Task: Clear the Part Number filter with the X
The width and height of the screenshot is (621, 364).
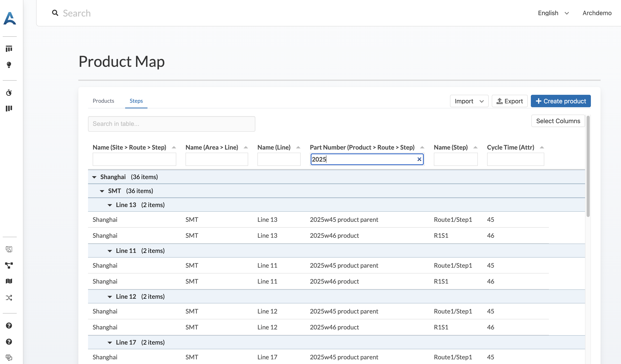Action: [419, 159]
